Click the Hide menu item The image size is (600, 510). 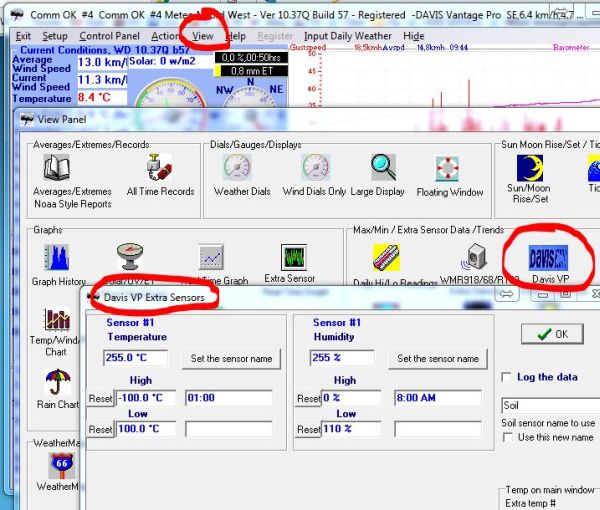(x=414, y=36)
